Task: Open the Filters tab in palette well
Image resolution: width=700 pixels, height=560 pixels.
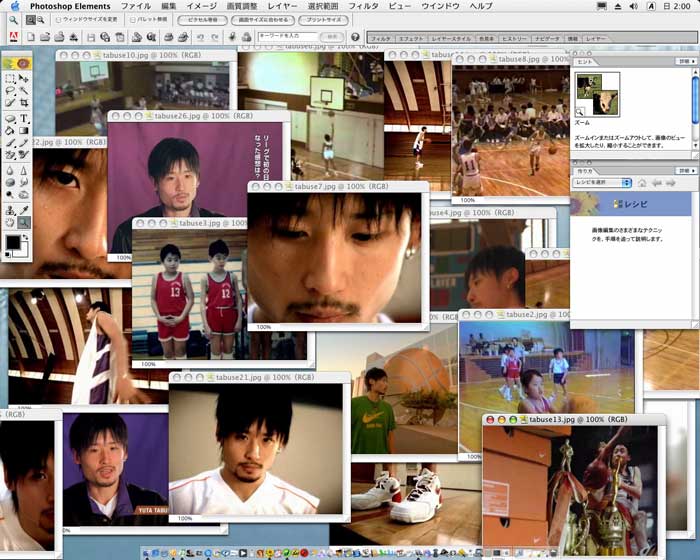Action: tap(381, 39)
